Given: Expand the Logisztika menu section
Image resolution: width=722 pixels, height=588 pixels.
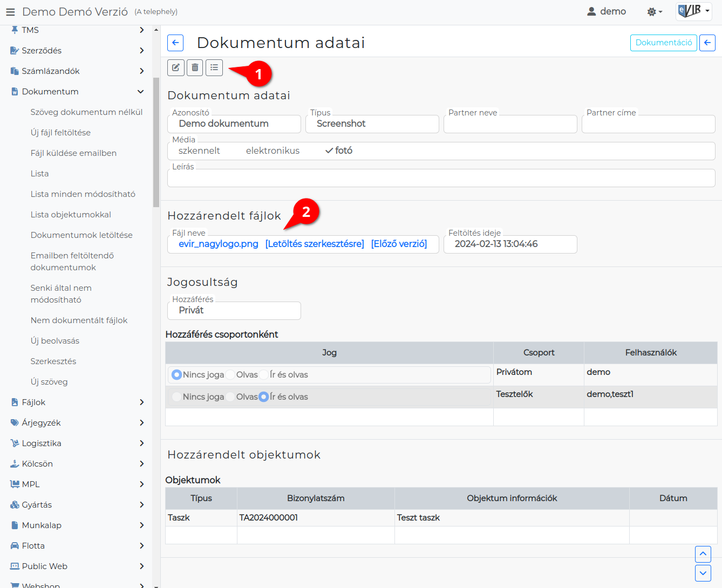Looking at the screenshot, I should point(141,443).
